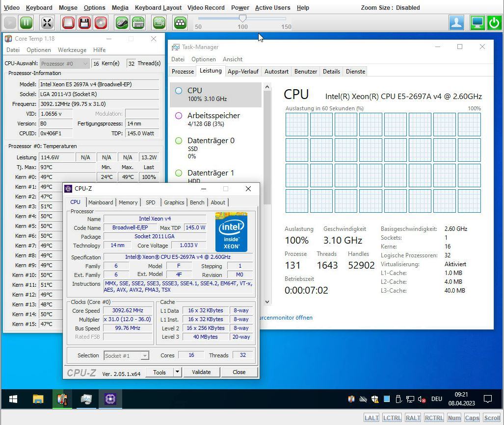Toggle the LALT key button

click(371, 418)
